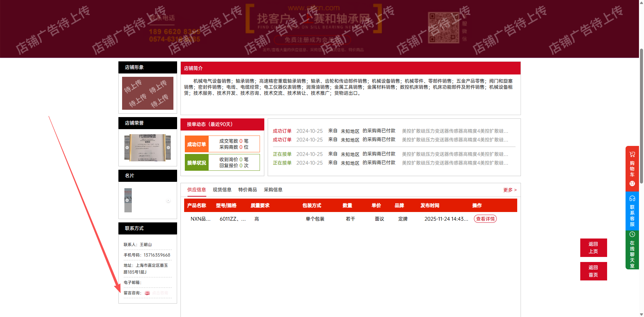Show previous image in 店铺荣誉 carousel
The image size is (644, 317).
pyautogui.click(x=127, y=148)
